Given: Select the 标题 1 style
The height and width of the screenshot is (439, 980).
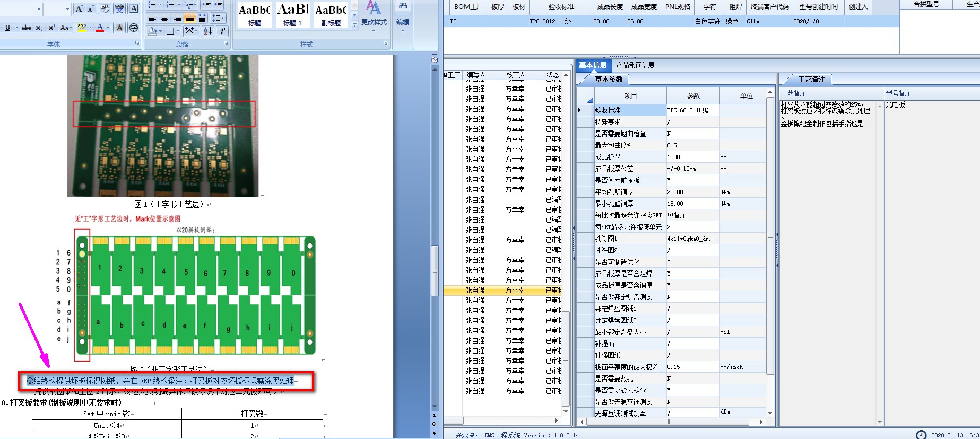Looking at the screenshot, I should pos(293,14).
